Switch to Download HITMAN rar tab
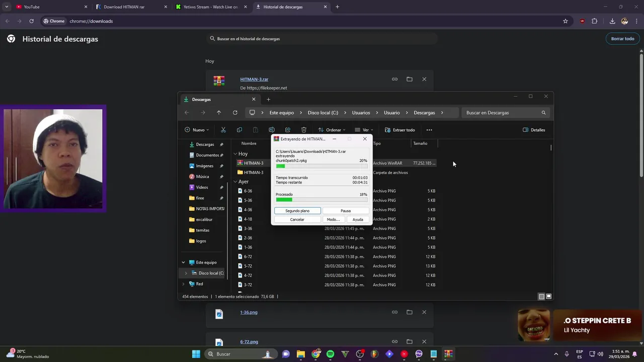 (131, 7)
